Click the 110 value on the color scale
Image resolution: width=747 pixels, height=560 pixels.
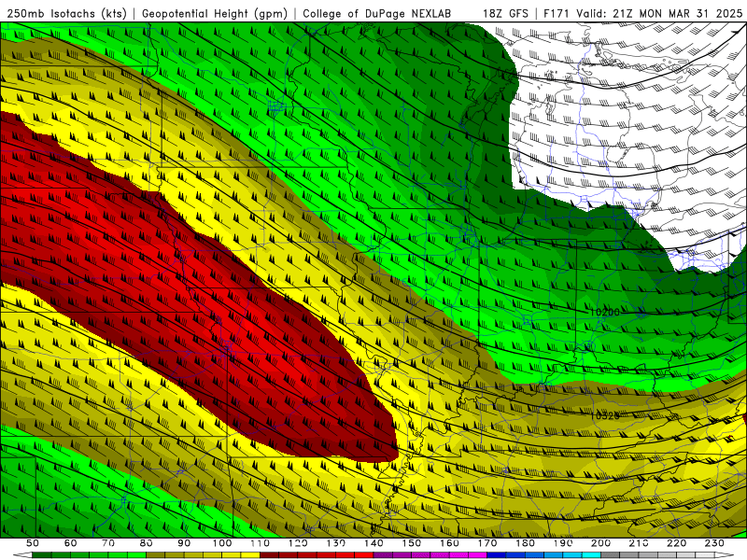click(261, 543)
